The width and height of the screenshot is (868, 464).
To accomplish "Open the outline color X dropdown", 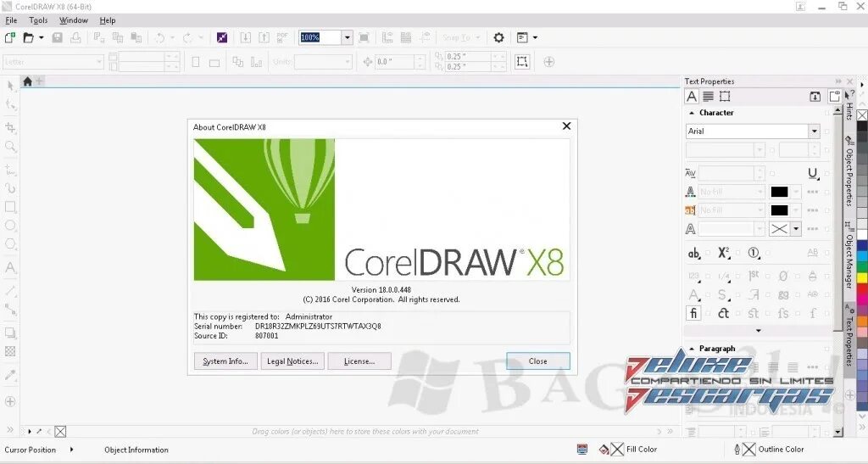I will click(x=796, y=229).
